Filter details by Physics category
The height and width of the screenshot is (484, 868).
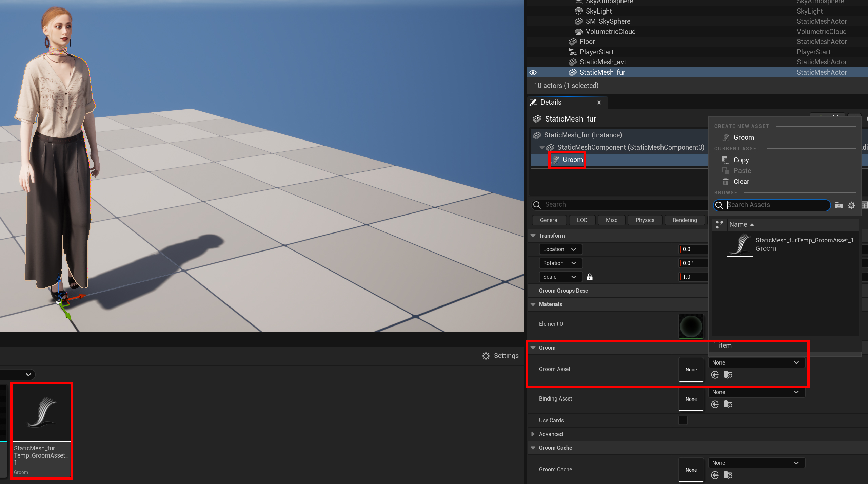[645, 220]
